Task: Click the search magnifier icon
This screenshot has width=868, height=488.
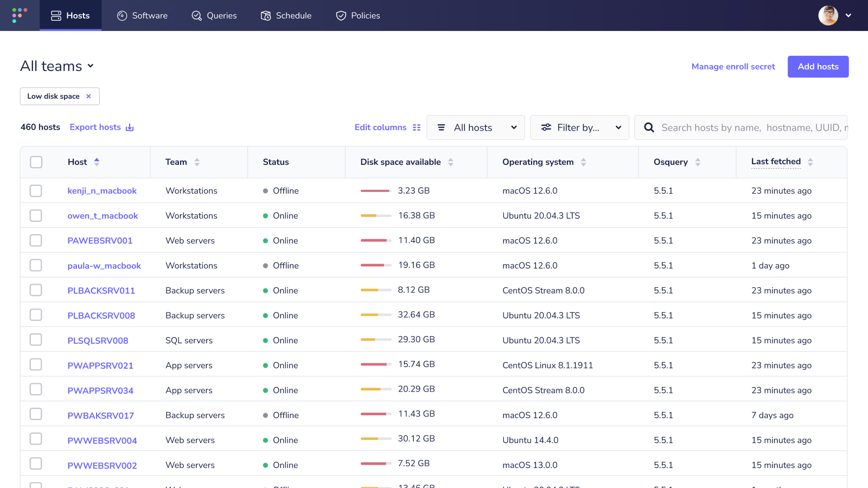Action: (x=649, y=127)
